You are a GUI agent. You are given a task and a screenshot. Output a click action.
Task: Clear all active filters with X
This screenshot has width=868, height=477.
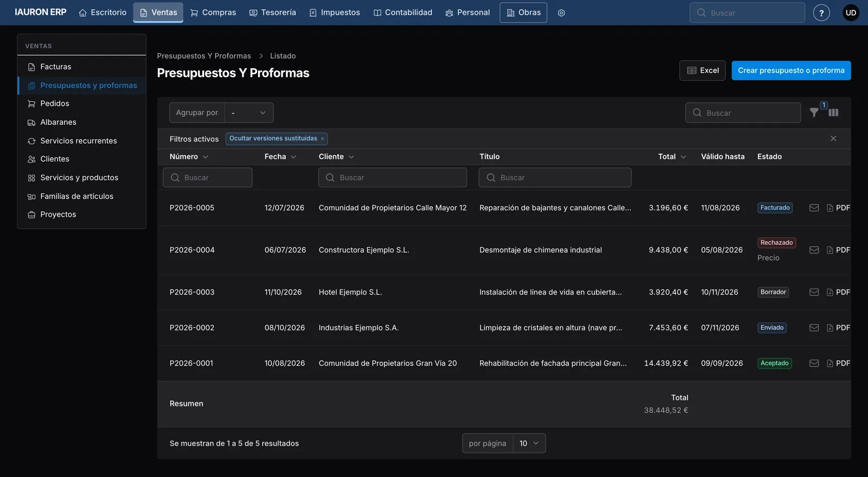click(x=833, y=139)
